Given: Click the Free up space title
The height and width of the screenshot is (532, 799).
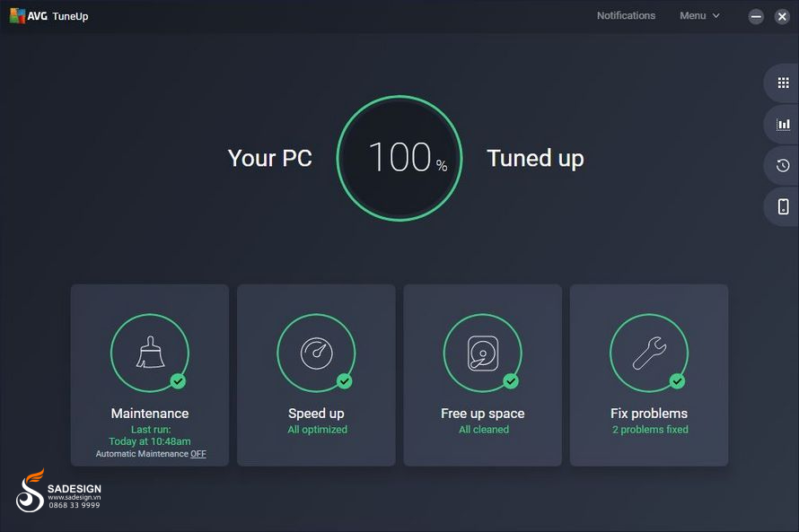Looking at the screenshot, I should [x=483, y=414].
